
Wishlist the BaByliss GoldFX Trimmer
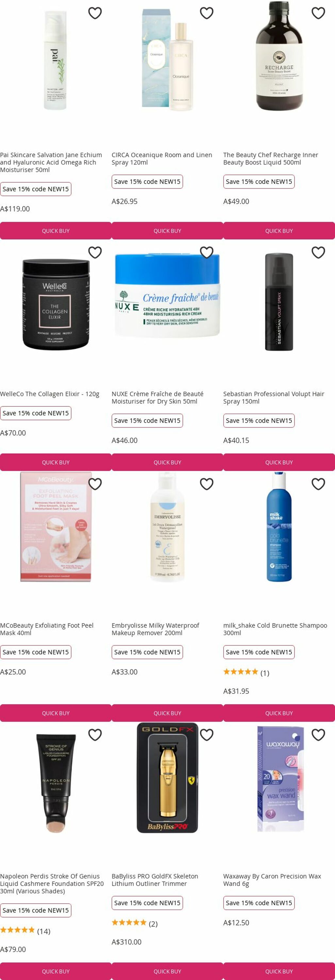(x=206, y=735)
